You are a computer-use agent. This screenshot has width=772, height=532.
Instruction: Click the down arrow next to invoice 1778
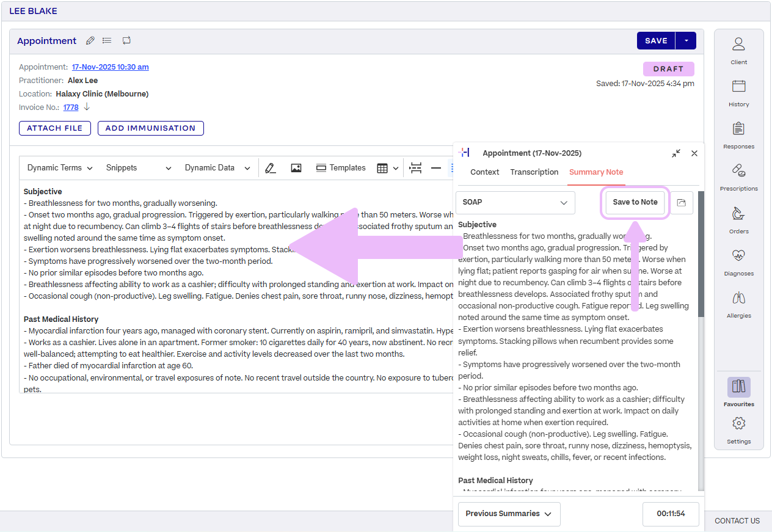click(87, 107)
